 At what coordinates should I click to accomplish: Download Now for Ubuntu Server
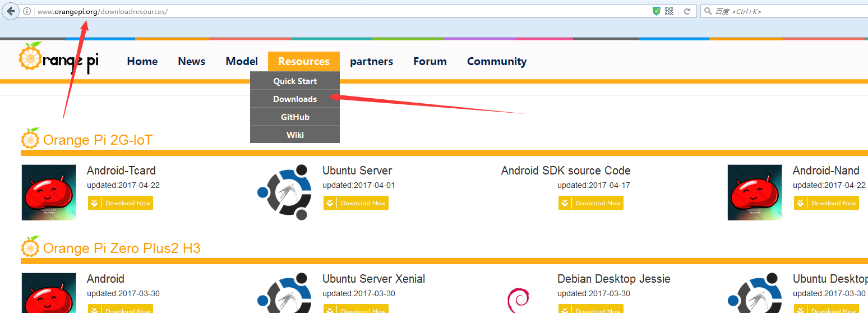pos(356,203)
